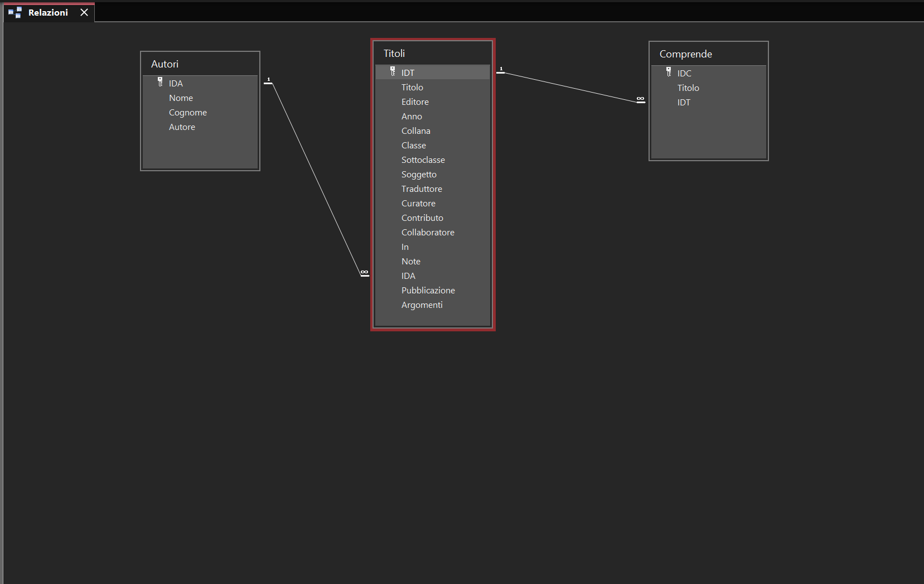Viewport: 924px width, 584px height.
Task: Select the Cognome field in Autori
Action: [x=188, y=113]
